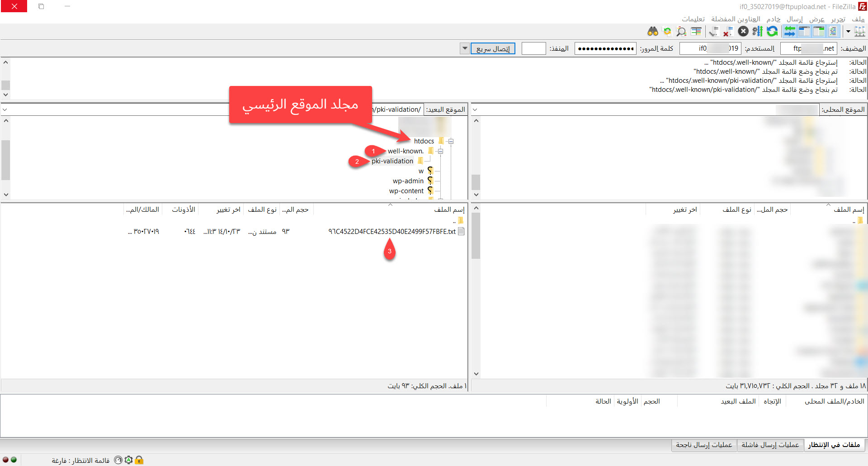Image resolution: width=868 pixels, height=466 pixels.
Task: Collapse the htdocs folder tree node
Action: [x=451, y=141]
